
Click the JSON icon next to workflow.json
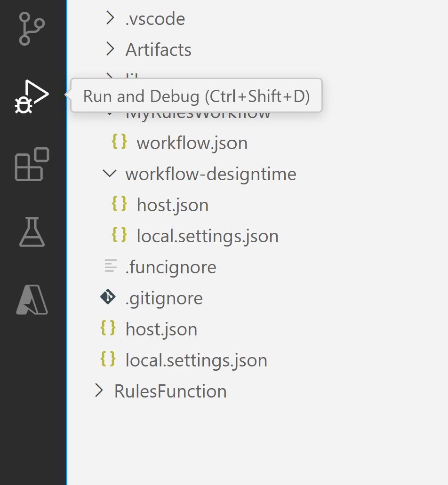click(x=119, y=142)
